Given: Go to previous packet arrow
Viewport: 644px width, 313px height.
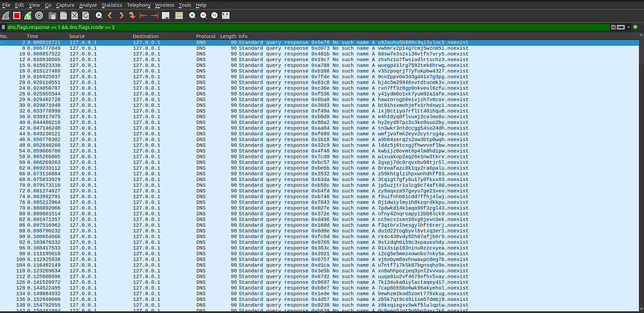Looking at the screenshot, I should click(110, 15).
